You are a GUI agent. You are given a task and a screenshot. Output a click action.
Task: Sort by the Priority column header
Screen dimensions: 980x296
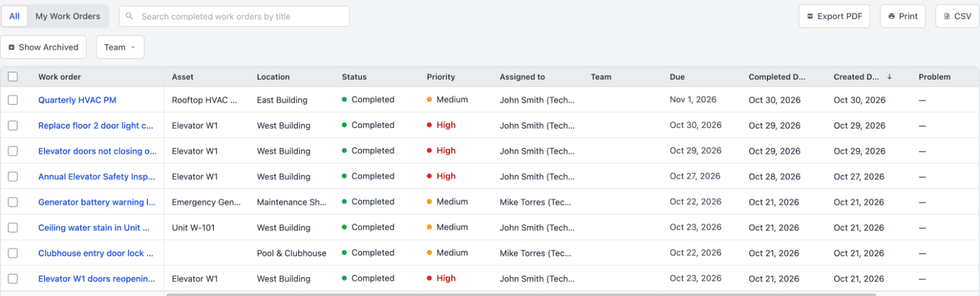click(441, 77)
